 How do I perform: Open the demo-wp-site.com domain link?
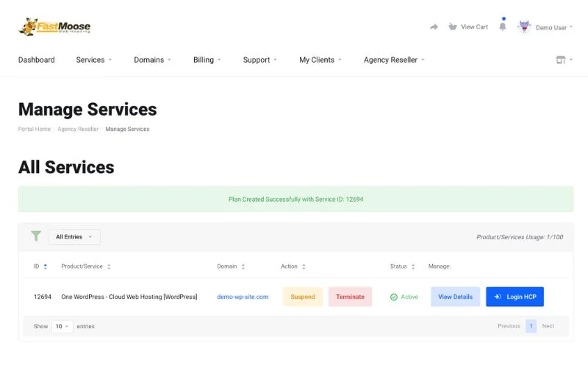tap(243, 297)
